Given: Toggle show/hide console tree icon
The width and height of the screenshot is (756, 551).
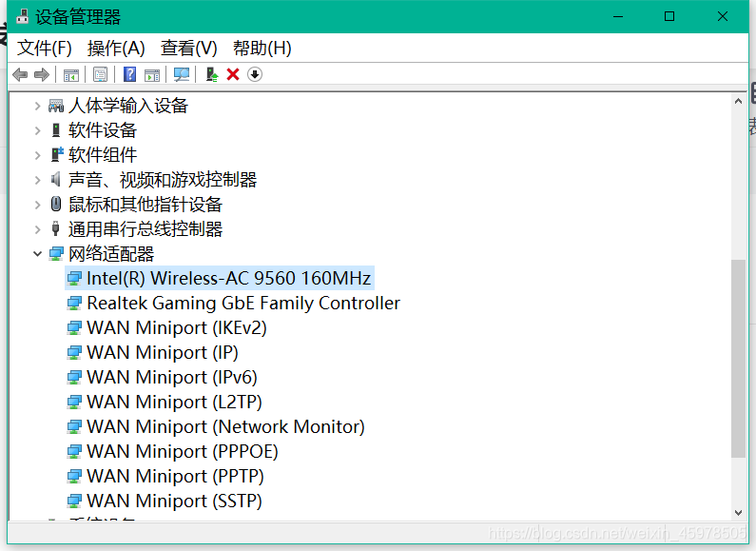Looking at the screenshot, I should click(x=71, y=75).
